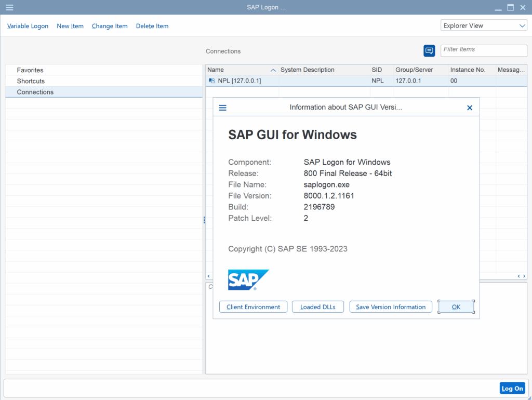532x400 pixels.
Task: Open the SAP Logon hamburger menu
Action: [x=9, y=7]
